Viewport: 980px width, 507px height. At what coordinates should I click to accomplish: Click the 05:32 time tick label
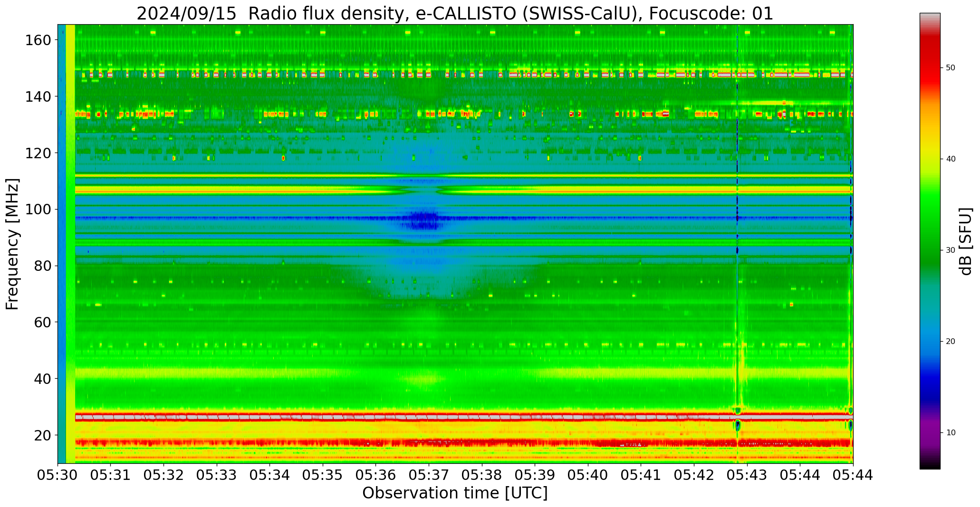[164, 475]
